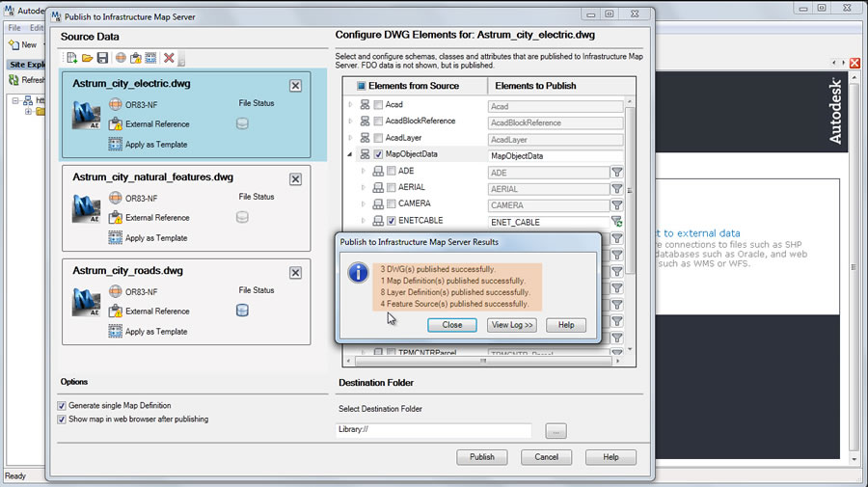The height and width of the screenshot is (487, 868).
Task: Click file status database icon for Astrum_city_natural_features
Action: tap(242, 217)
